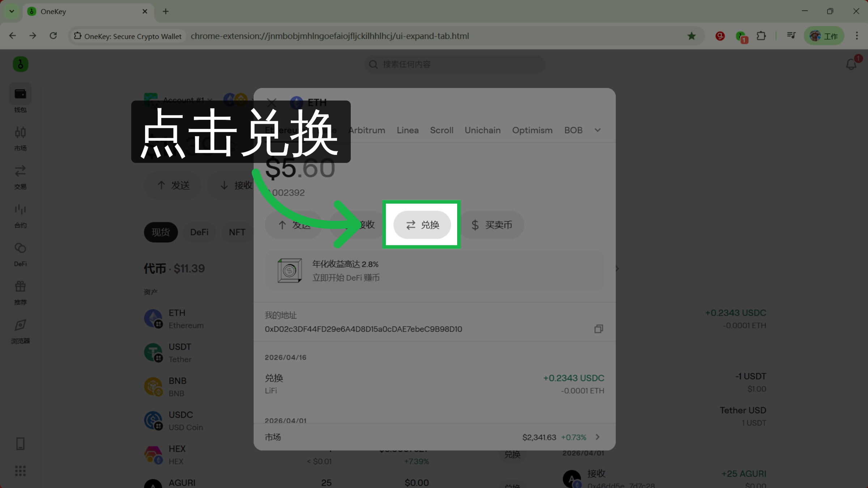Expand more networks chevron after BOB

pos(597,130)
